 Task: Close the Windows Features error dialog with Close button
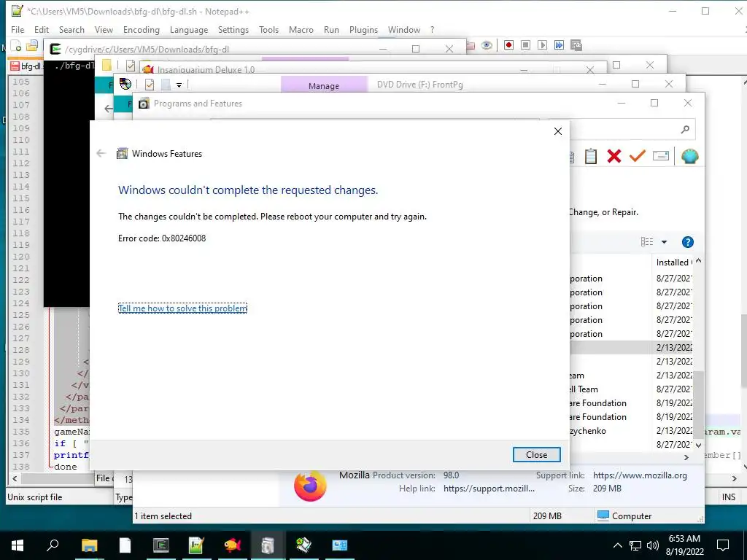tap(536, 455)
